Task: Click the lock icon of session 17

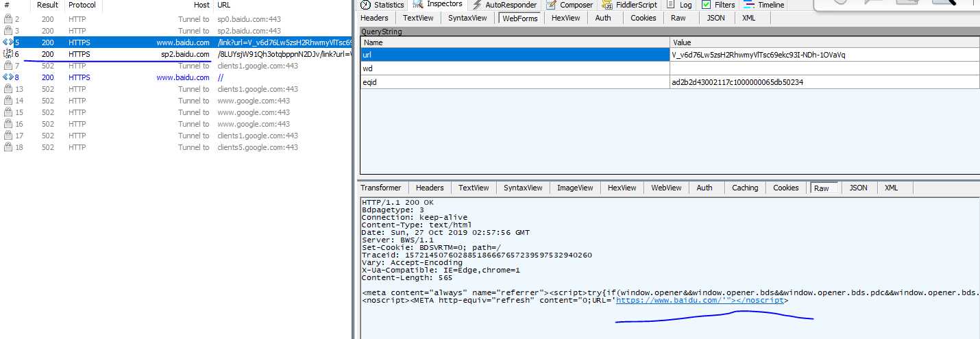Action: pos(8,136)
